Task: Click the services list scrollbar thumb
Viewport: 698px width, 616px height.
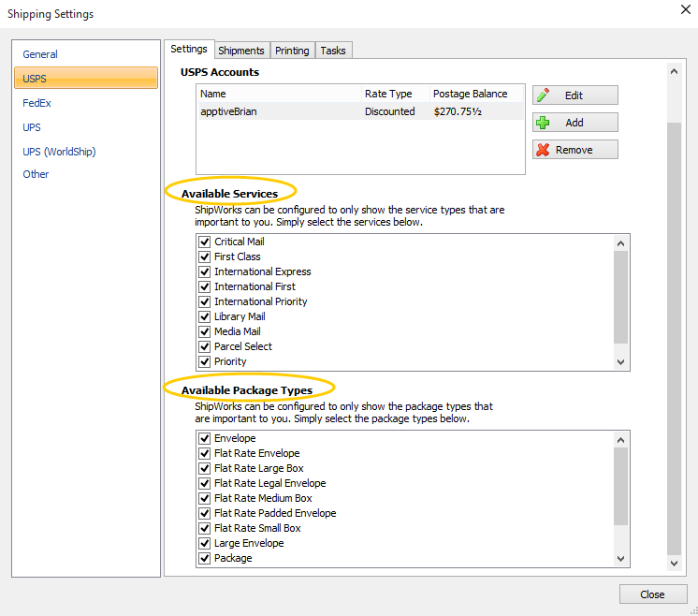Action: 620,297
